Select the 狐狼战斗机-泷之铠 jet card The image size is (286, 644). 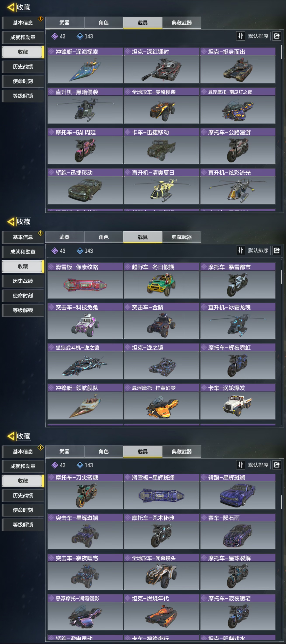coord(85,361)
